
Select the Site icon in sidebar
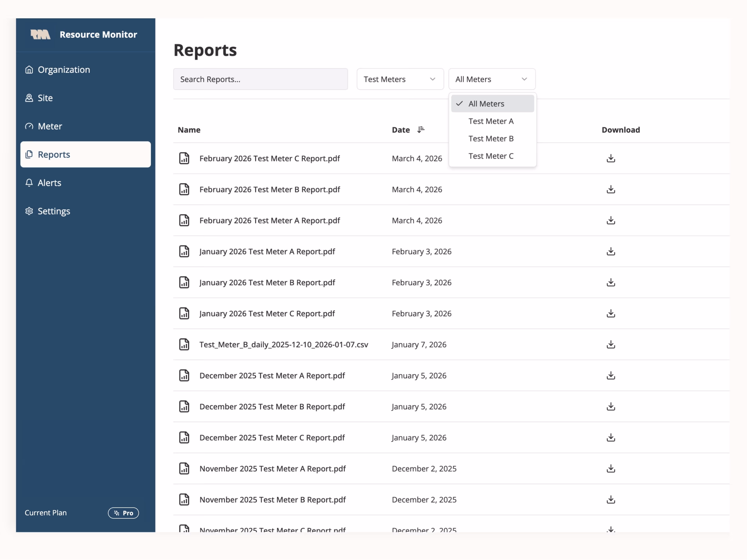pos(29,98)
